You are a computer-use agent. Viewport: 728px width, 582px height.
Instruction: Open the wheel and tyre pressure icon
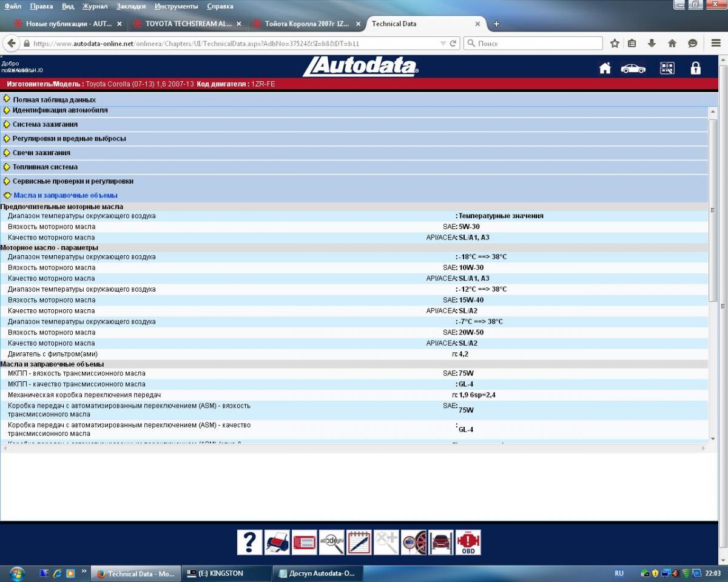pos(414,543)
